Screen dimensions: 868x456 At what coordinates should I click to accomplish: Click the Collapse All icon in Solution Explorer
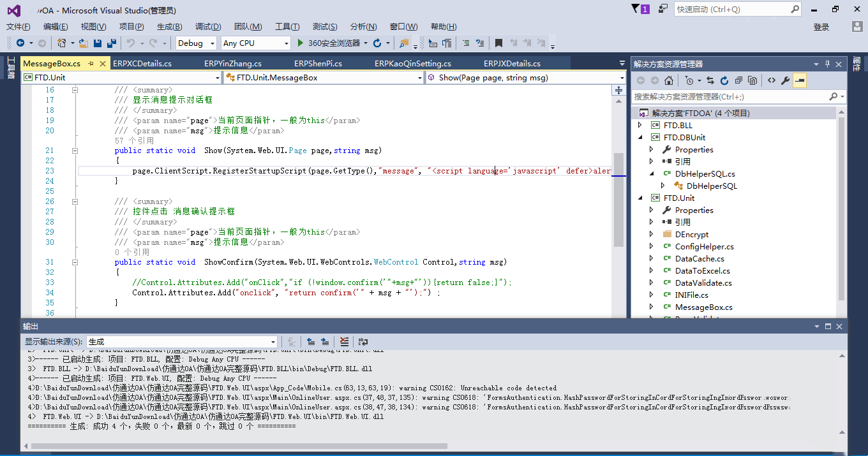[738, 80]
